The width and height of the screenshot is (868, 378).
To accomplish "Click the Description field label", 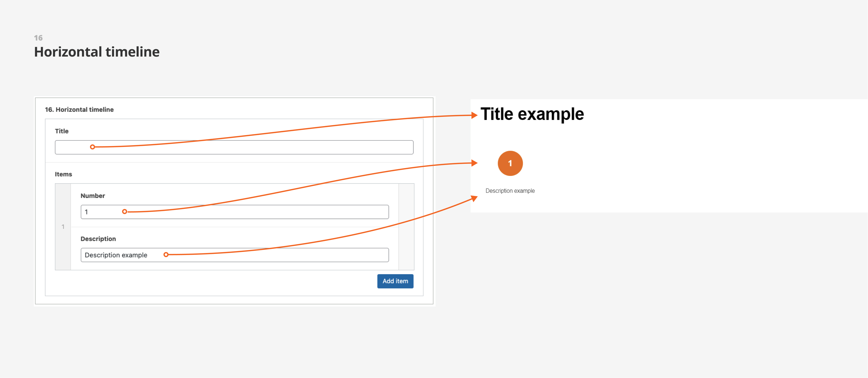I will click(98, 239).
